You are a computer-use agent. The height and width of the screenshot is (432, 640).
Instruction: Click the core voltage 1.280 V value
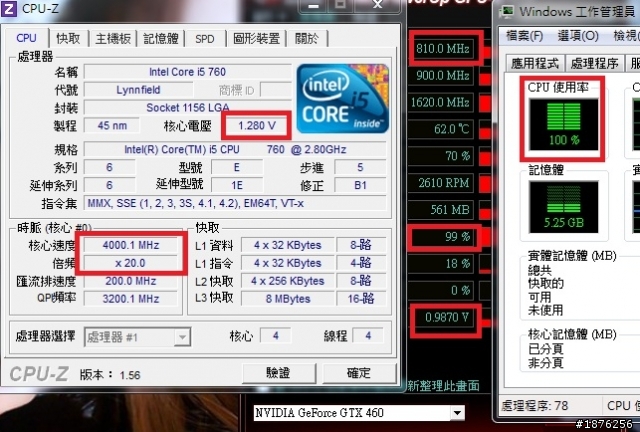click(x=257, y=125)
